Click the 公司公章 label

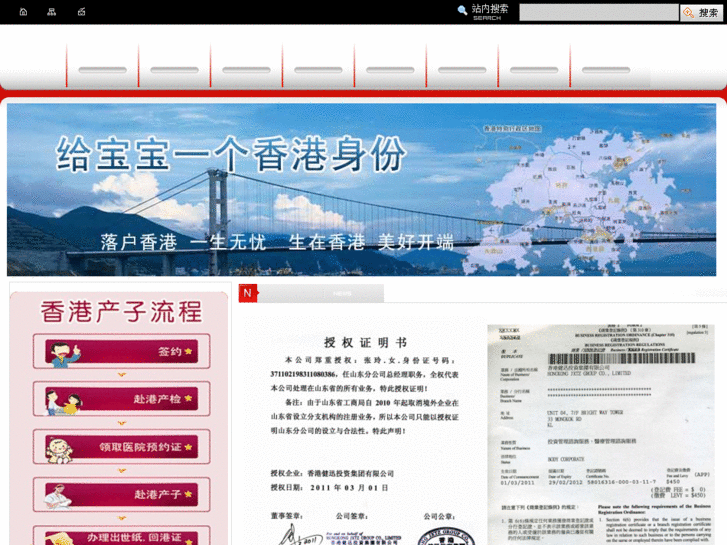pyautogui.click(x=440, y=516)
